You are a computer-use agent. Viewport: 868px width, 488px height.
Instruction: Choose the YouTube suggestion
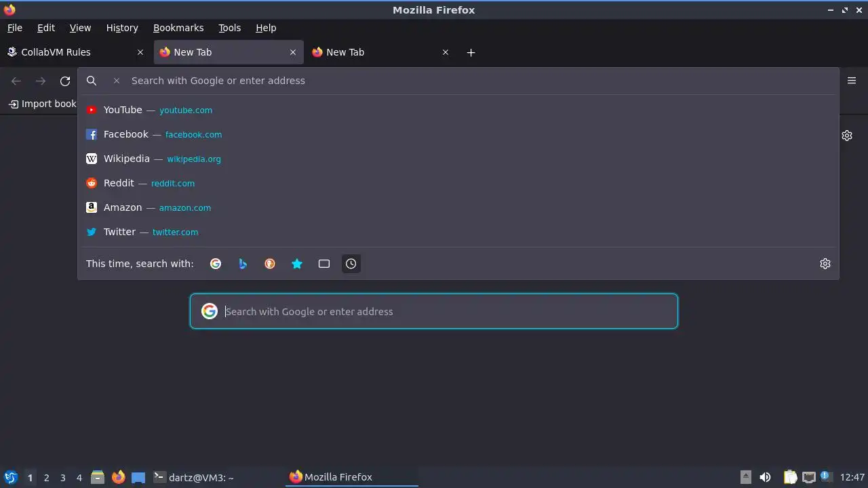point(458,110)
